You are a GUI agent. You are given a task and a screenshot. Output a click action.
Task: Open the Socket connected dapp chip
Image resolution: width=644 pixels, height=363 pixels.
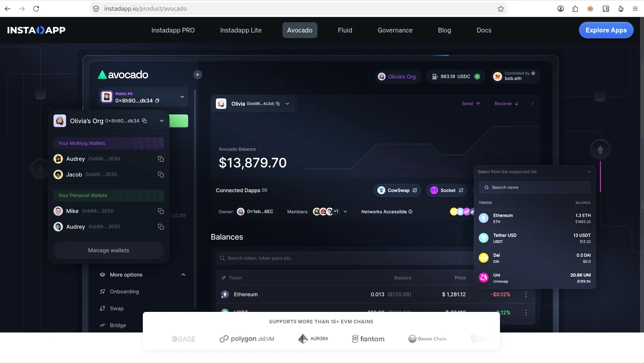pyautogui.click(x=447, y=190)
